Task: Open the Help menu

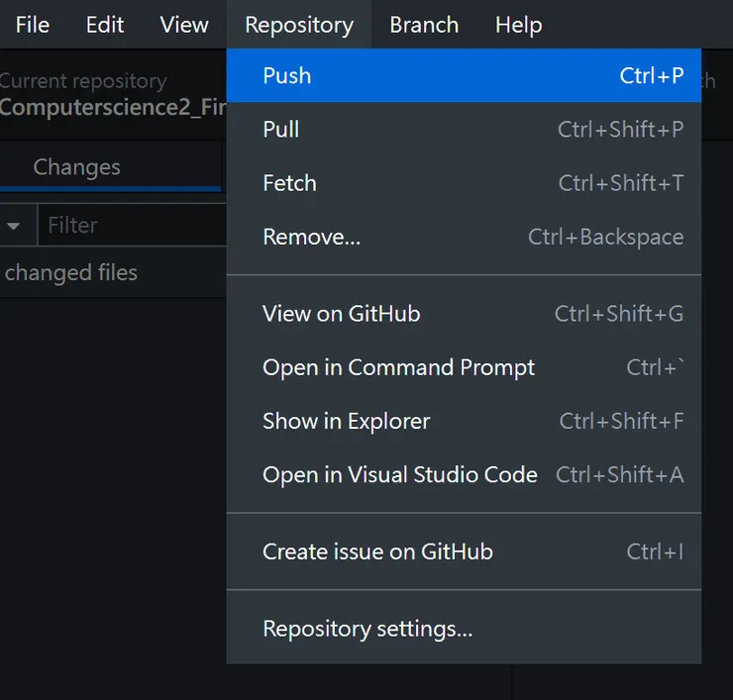Action: 518,25
